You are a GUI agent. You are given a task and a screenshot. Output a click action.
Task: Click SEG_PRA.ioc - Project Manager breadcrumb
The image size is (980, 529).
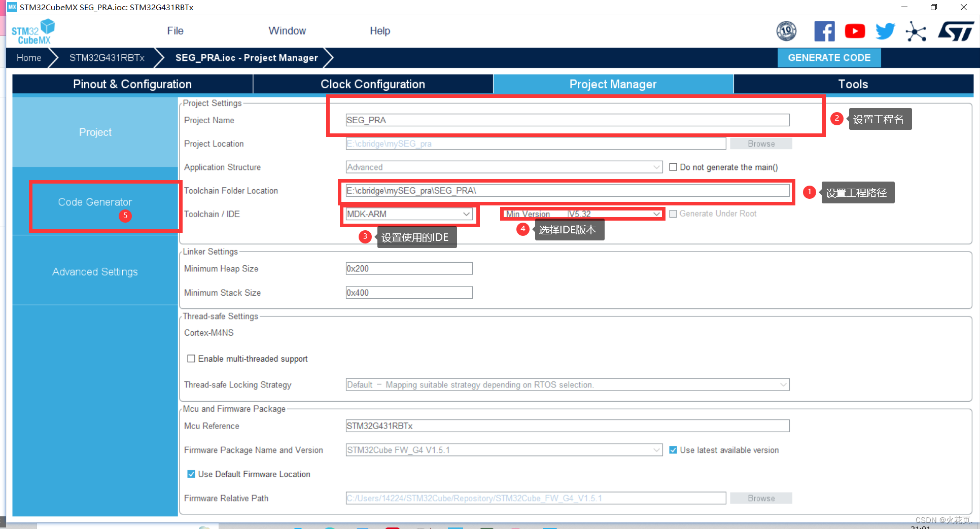pos(247,58)
